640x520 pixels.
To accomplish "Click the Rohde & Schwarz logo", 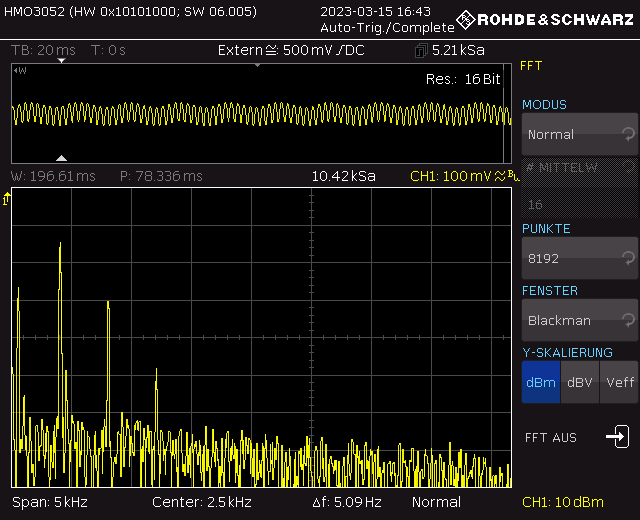I will (x=544, y=19).
